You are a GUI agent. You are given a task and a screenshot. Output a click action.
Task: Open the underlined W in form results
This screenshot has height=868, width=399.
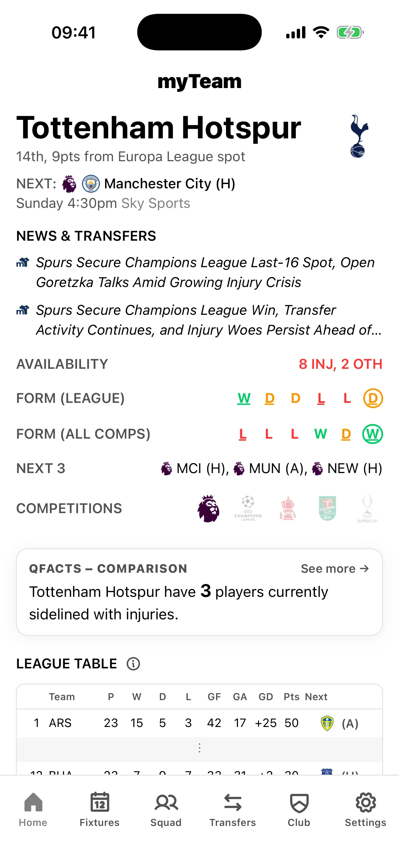[244, 398]
